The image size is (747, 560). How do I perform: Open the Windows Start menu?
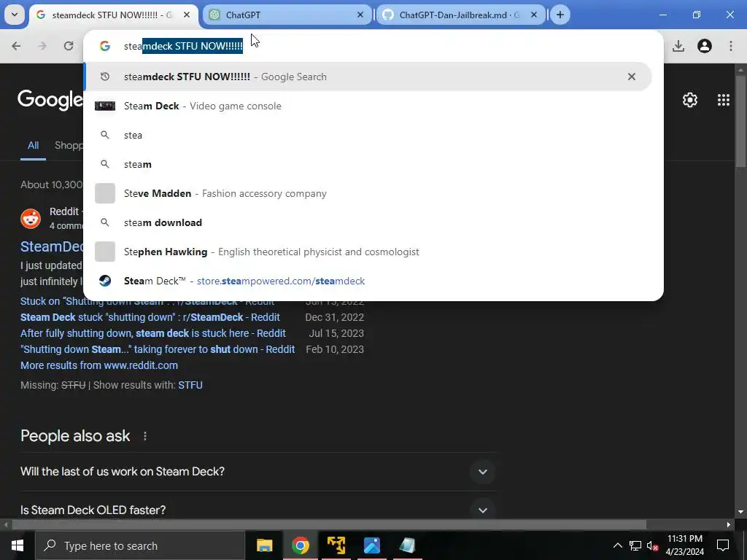coord(18,545)
